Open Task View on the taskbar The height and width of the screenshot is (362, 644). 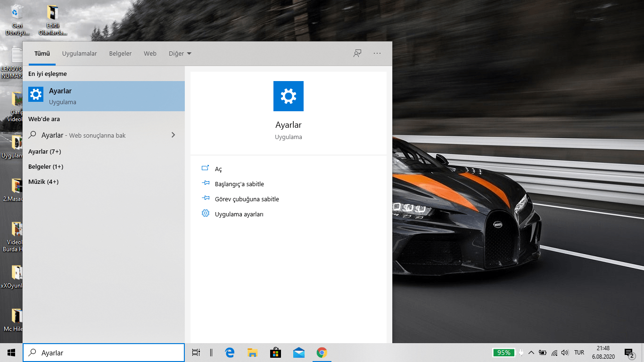pos(196,353)
